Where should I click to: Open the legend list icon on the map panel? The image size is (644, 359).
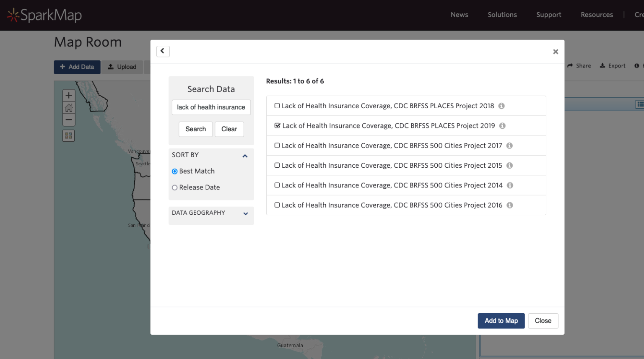point(640,104)
